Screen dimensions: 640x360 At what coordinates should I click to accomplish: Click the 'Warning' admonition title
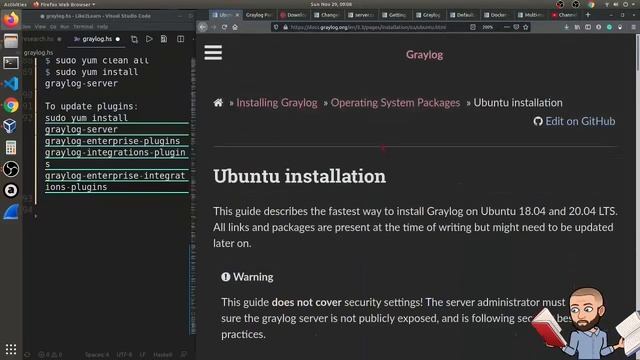point(247,277)
